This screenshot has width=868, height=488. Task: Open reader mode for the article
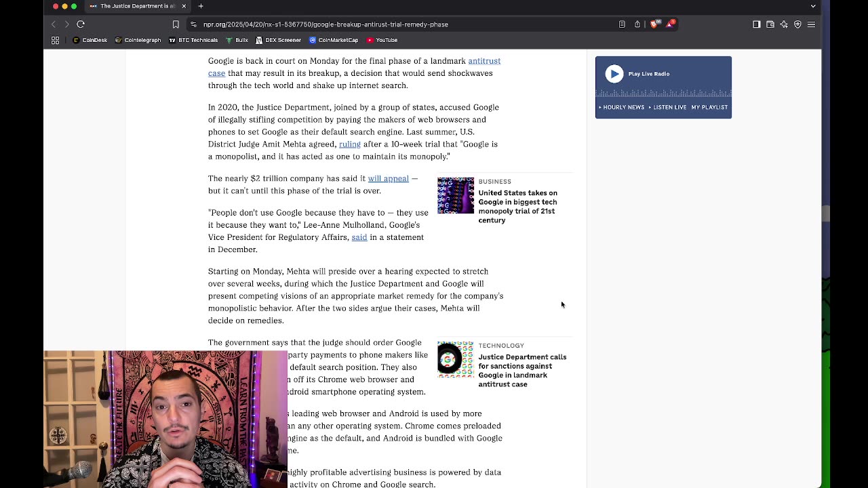coord(622,24)
